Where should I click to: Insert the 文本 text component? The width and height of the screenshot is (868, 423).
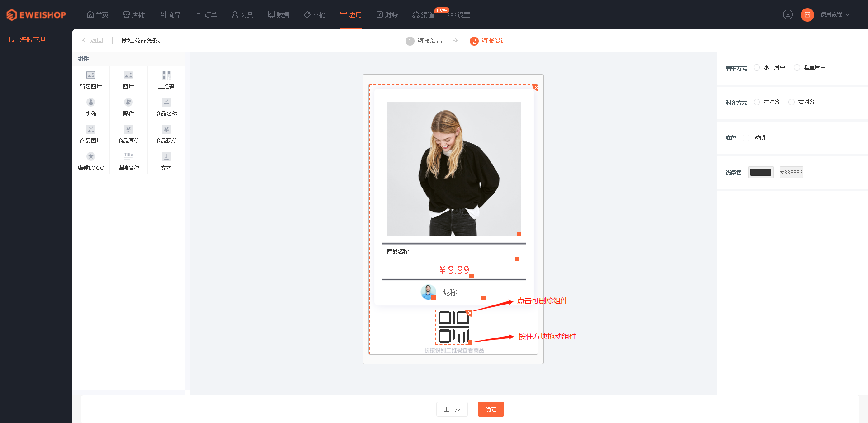pyautogui.click(x=166, y=161)
